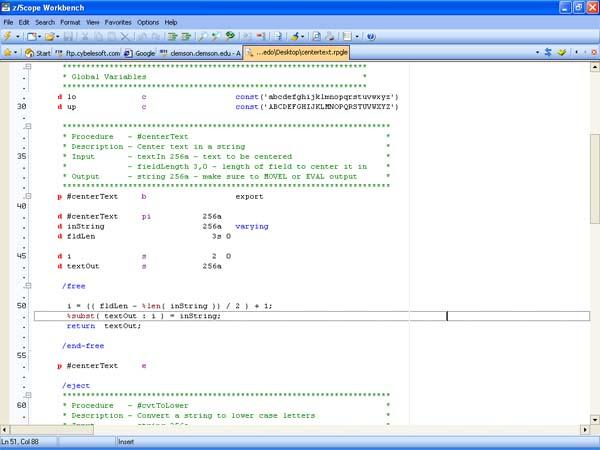Click the 'return textOut;' code line
The height and width of the screenshot is (450, 600).
[104, 326]
